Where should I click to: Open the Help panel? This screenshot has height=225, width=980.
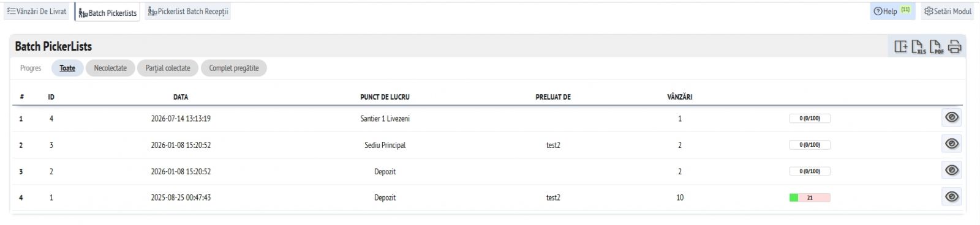click(892, 11)
